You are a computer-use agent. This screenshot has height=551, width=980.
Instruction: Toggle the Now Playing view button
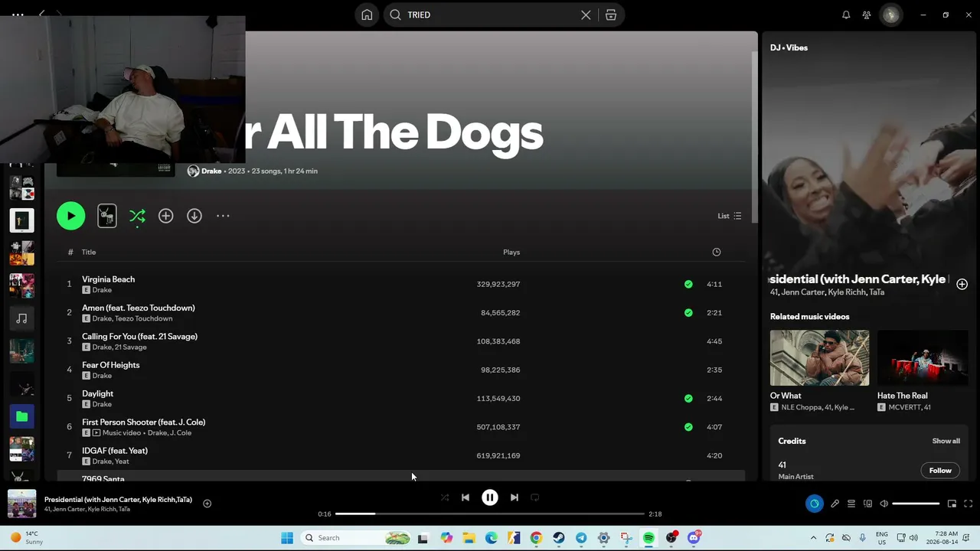(x=814, y=504)
